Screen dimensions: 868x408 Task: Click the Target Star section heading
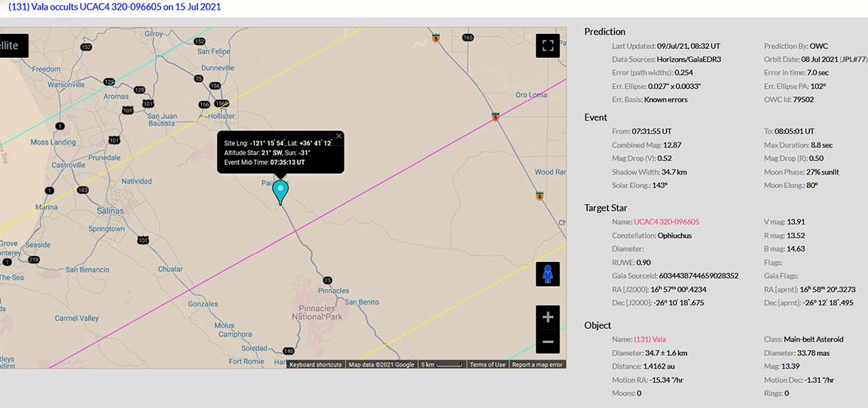(606, 208)
